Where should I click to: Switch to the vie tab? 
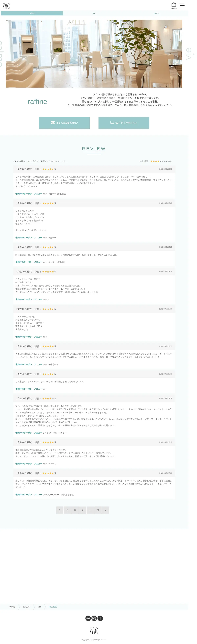click(94, 13)
